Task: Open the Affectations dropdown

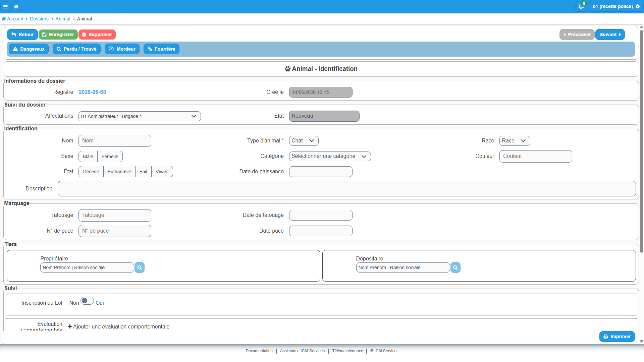Action: 140,116
